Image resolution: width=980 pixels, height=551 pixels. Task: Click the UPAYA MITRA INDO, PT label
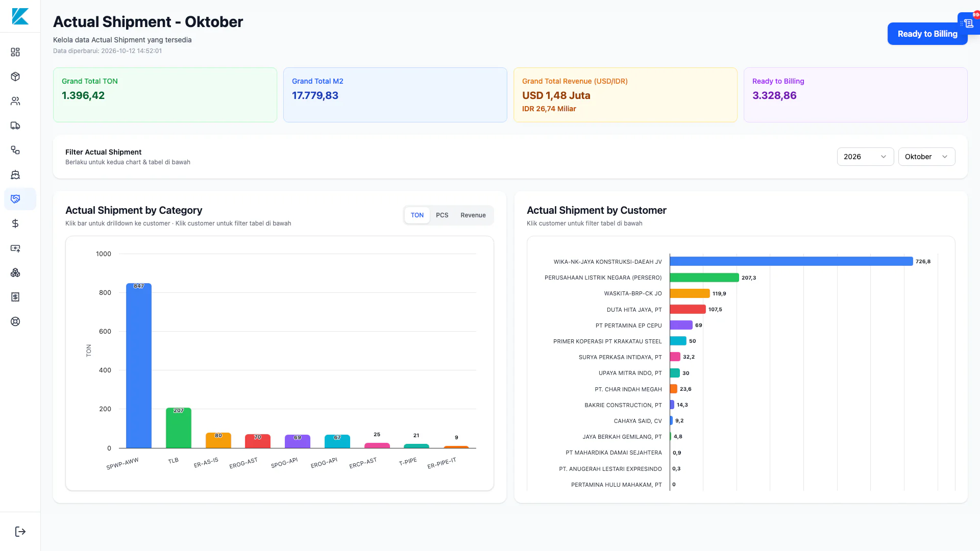tap(630, 373)
